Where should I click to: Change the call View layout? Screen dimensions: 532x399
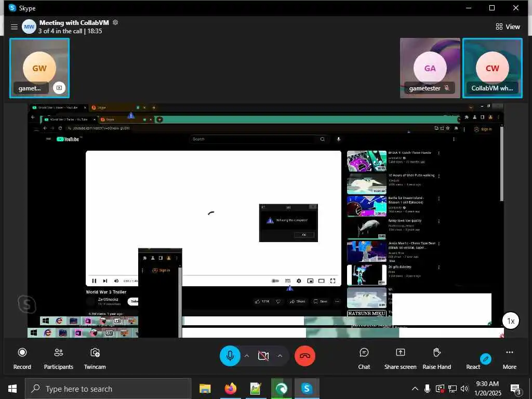pyautogui.click(x=508, y=27)
